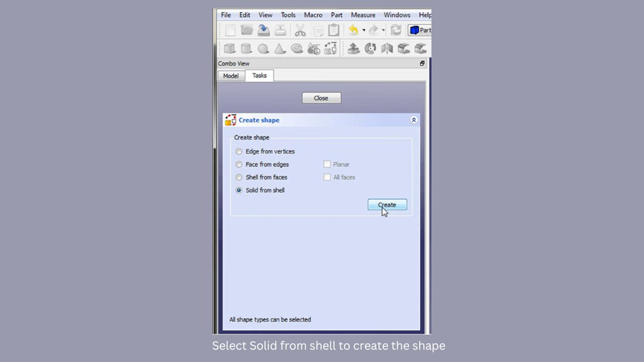Switch to the Model tab

pos(231,76)
